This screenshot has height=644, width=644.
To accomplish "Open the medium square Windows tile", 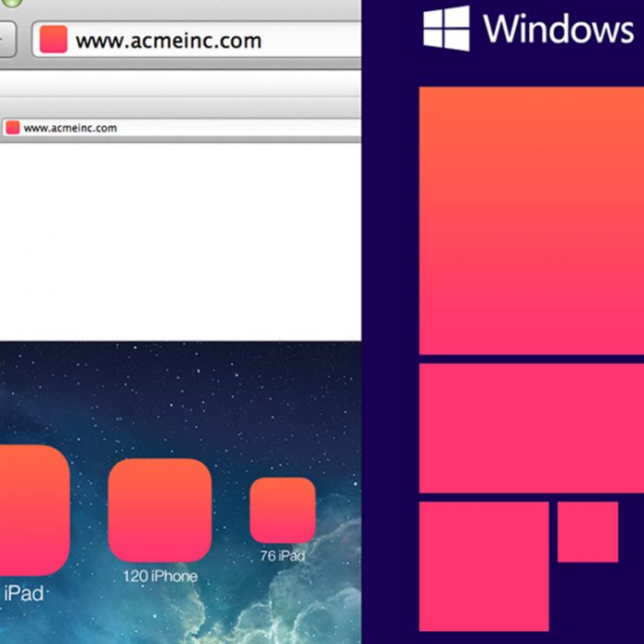I will click(484, 566).
